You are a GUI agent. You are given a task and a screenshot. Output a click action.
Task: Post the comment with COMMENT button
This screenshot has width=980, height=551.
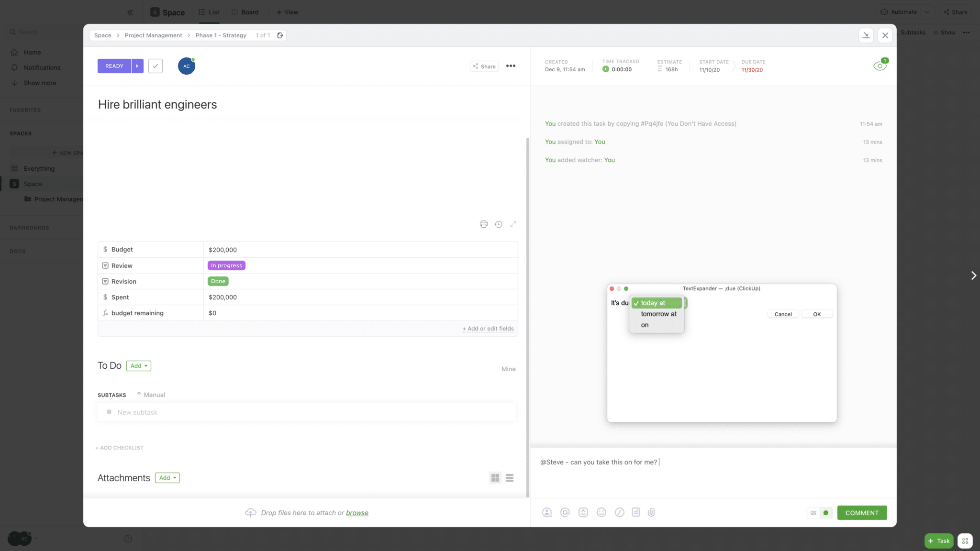[x=862, y=513]
